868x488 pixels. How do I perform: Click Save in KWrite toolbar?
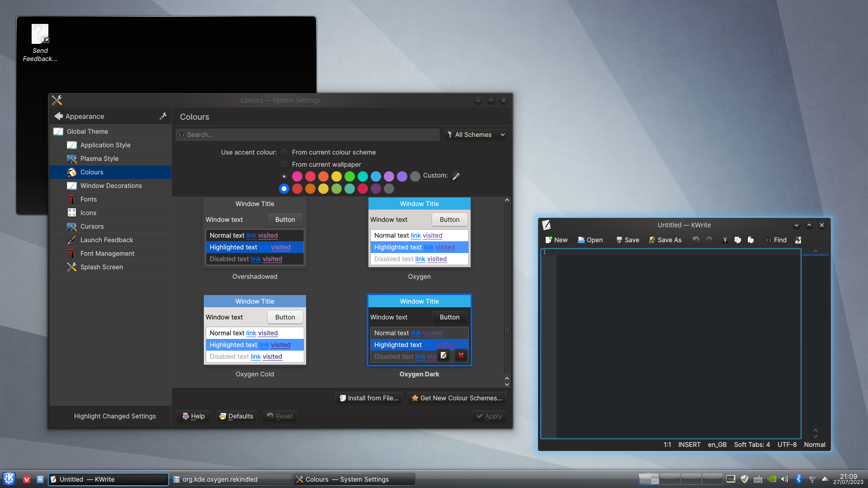pyautogui.click(x=627, y=240)
